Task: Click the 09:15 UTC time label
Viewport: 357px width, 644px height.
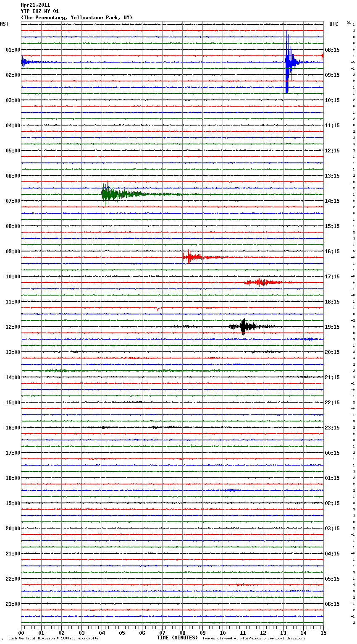Action: point(332,75)
